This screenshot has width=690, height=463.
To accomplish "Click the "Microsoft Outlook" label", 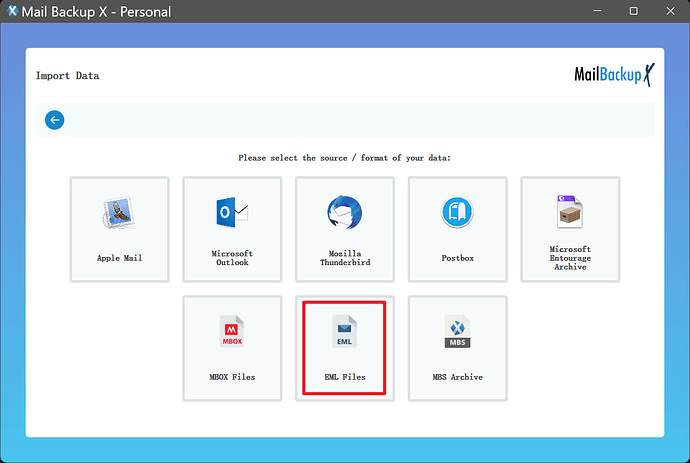I will coord(232,258).
